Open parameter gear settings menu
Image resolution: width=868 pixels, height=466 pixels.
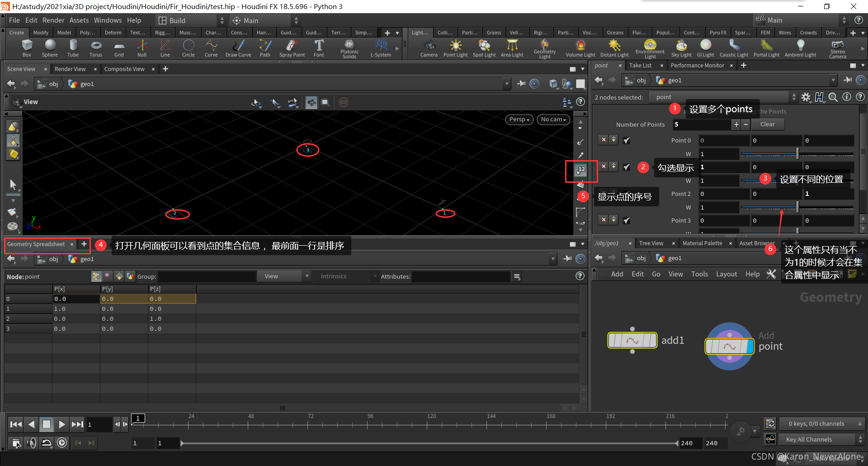coord(806,97)
